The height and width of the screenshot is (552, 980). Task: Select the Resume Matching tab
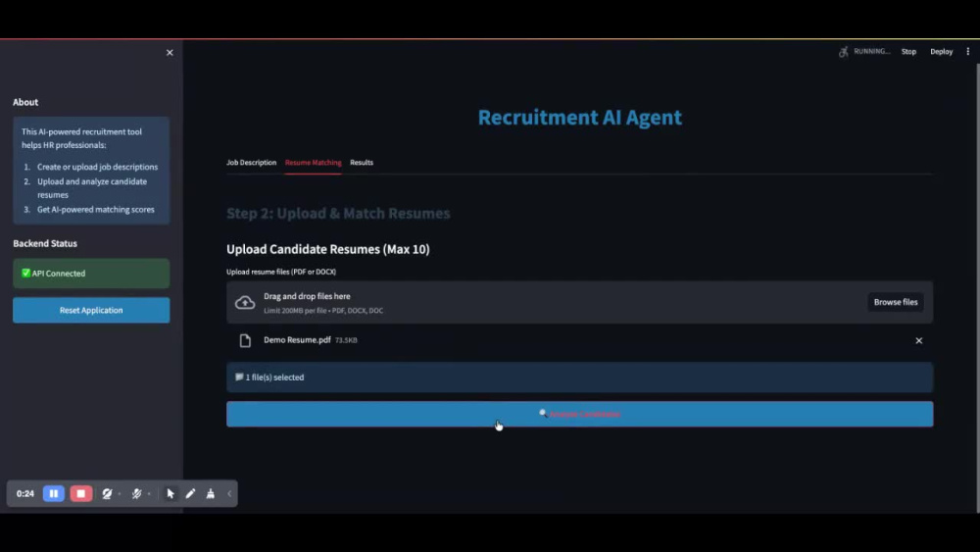pos(314,163)
